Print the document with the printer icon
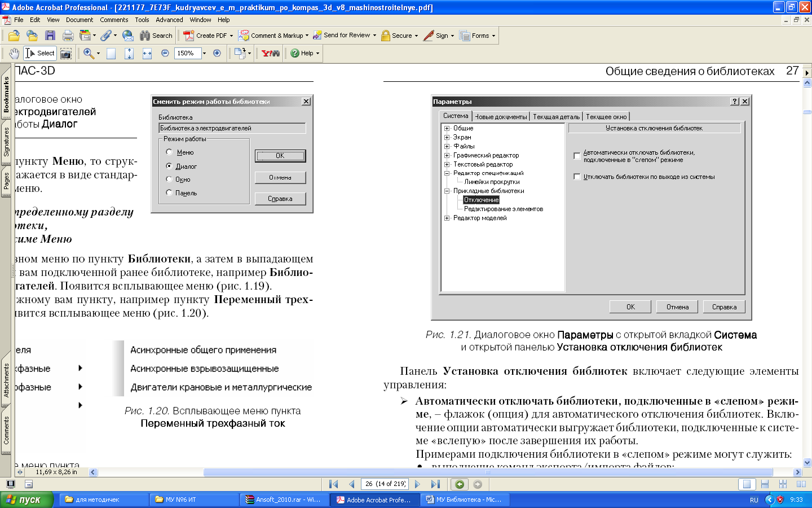The height and width of the screenshot is (508, 812). (x=68, y=36)
